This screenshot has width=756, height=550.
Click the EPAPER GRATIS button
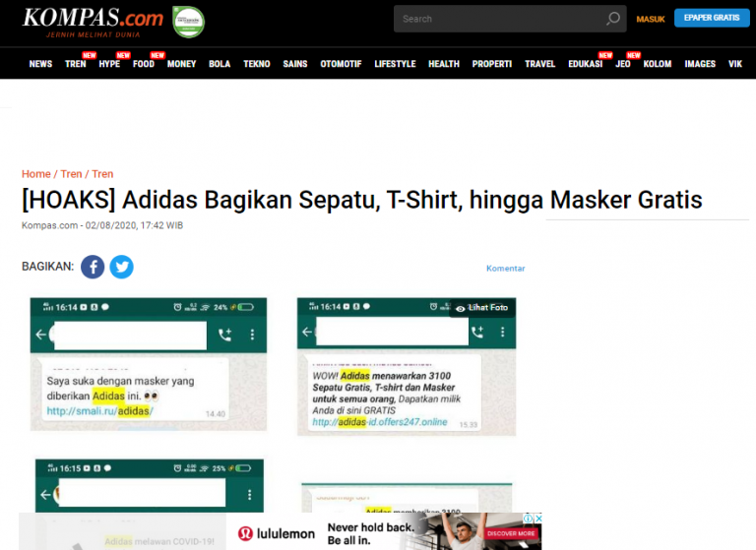[712, 18]
